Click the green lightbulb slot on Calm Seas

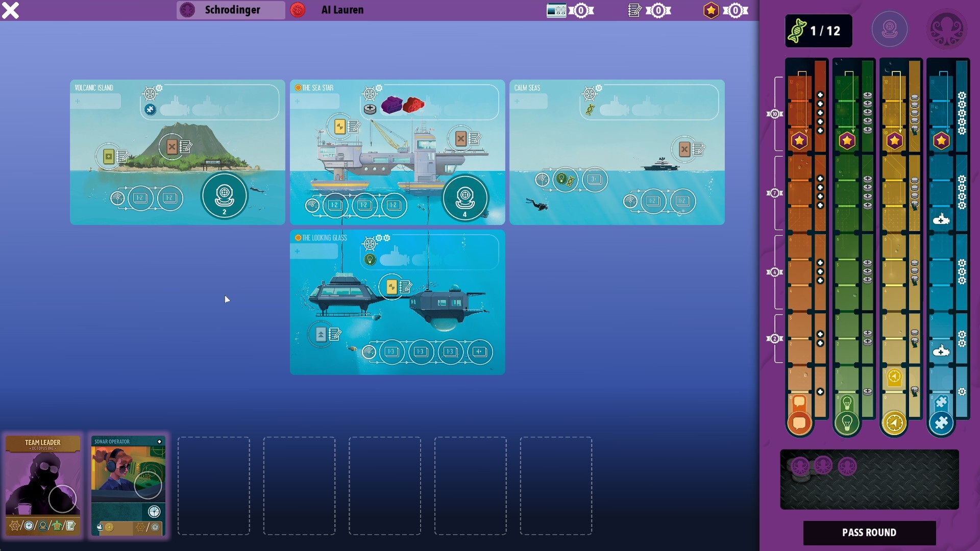(565, 180)
